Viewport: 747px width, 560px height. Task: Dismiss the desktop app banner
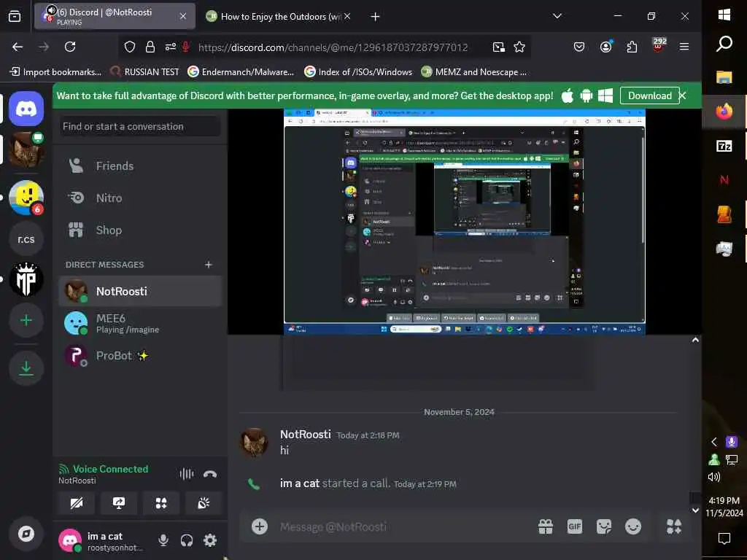click(683, 96)
